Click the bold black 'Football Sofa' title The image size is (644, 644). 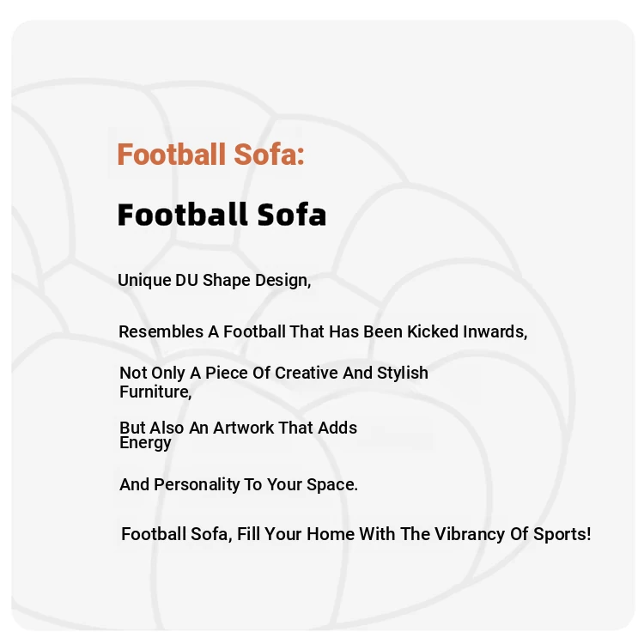click(222, 215)
